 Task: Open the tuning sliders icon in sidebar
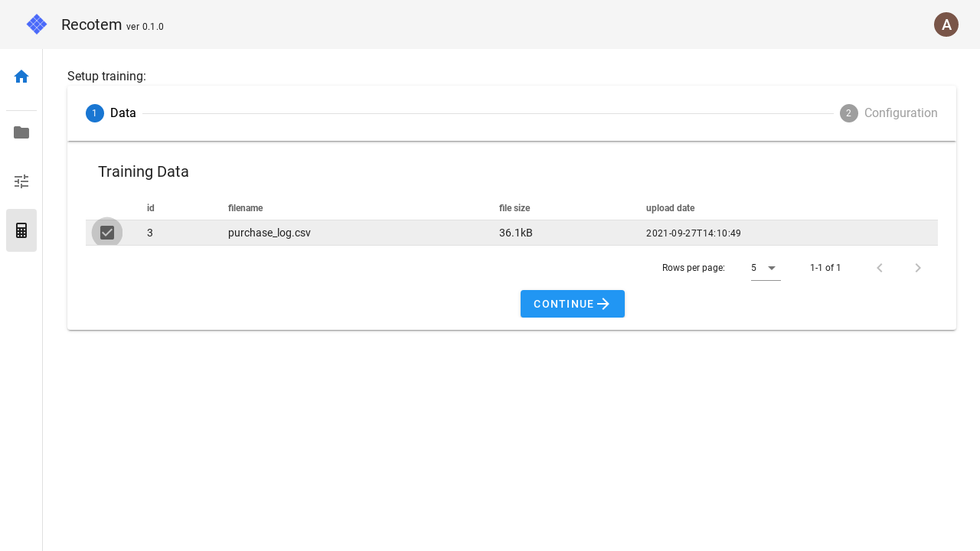pyautogui.click(x=21, y=181)
